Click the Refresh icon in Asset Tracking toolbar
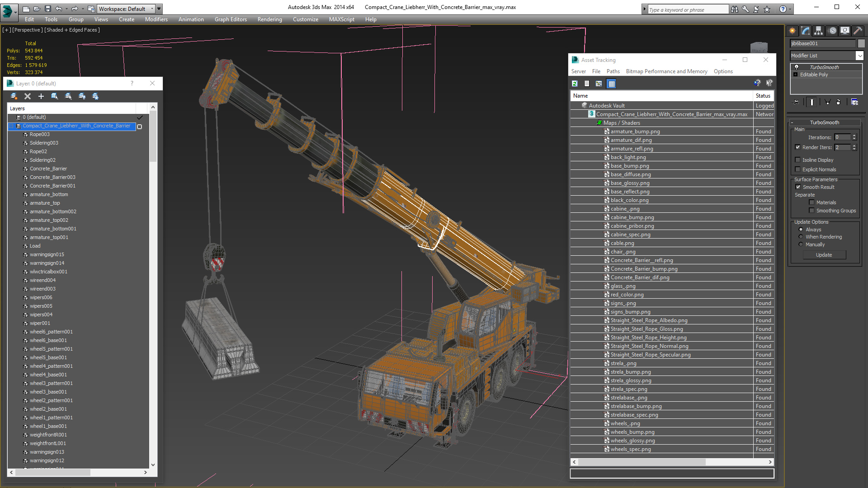 pos(575,84)
